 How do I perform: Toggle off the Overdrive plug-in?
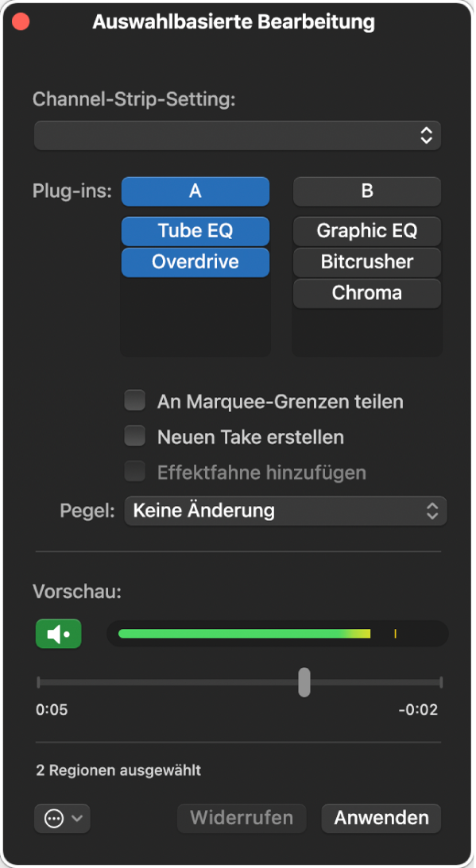point(195,262)
